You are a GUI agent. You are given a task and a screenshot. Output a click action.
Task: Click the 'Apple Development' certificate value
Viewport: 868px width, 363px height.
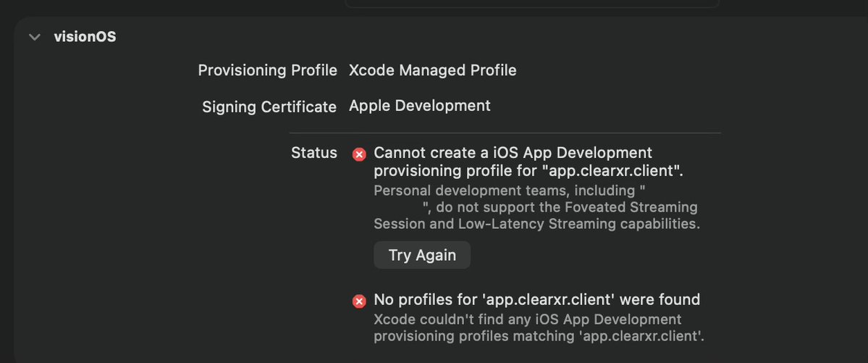(420, 105)
